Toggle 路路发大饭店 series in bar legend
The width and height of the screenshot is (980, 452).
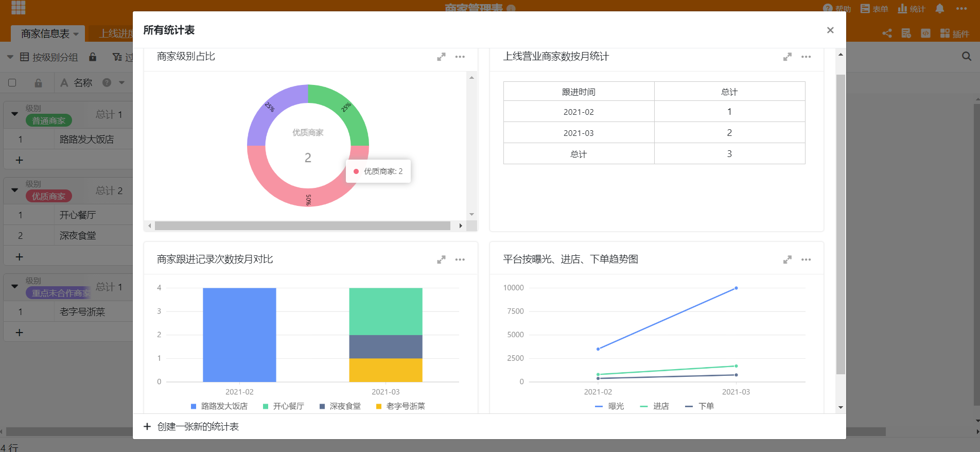(x=219, y=406)
